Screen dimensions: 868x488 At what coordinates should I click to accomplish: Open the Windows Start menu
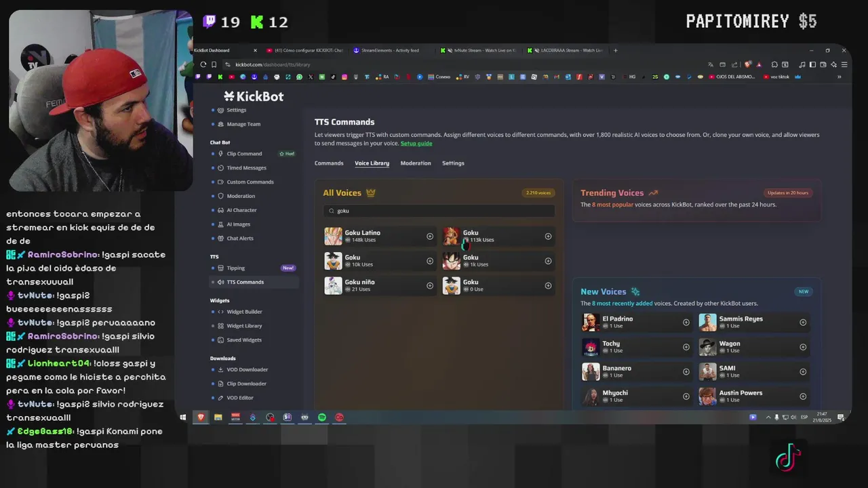click(183, 417)
